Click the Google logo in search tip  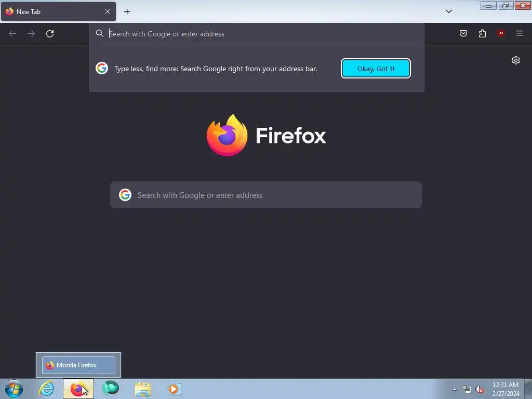tap(102, 68)
